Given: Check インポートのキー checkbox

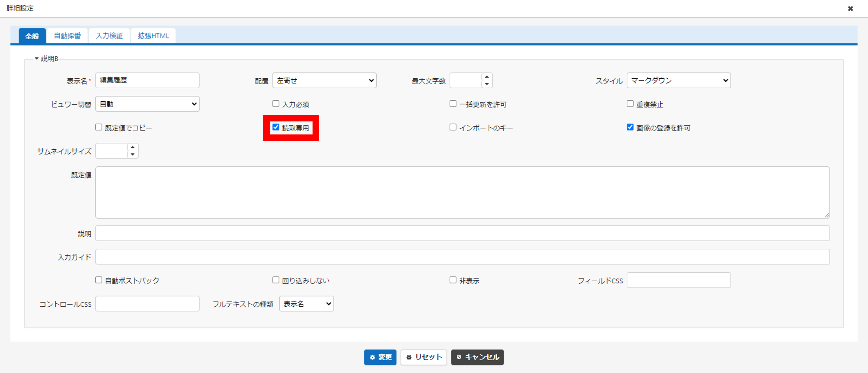Looking at the screenshot, I should [x=453, y=127].
